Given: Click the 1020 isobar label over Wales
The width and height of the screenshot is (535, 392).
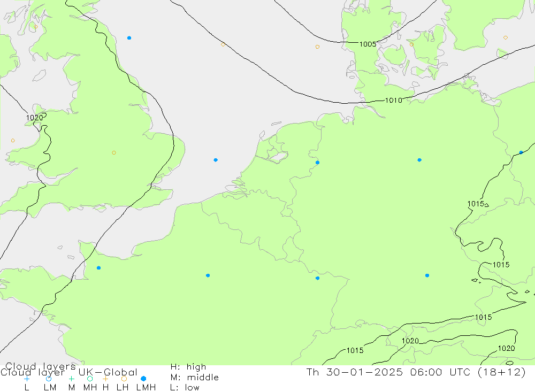Looking at the screenshot, I should point(34,118).
